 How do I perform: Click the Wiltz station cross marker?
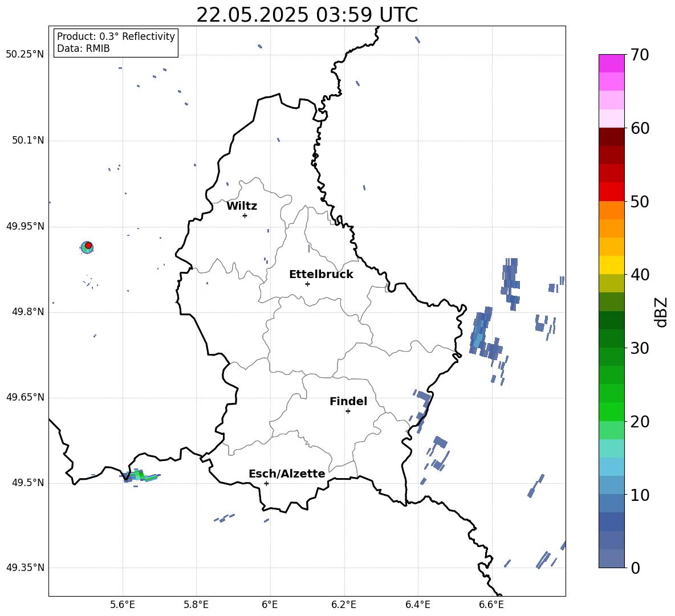pyautogui.click(x=245, y=215)
